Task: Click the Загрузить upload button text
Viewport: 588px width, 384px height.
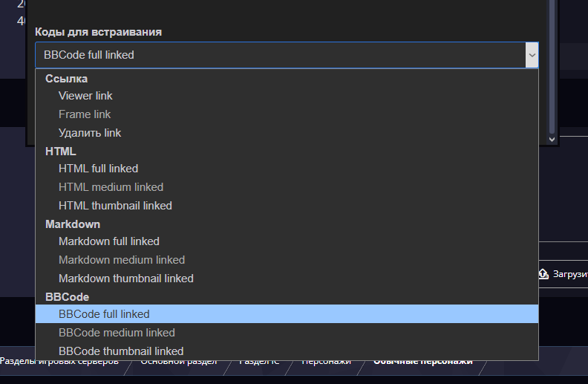Action: (570, 274)
